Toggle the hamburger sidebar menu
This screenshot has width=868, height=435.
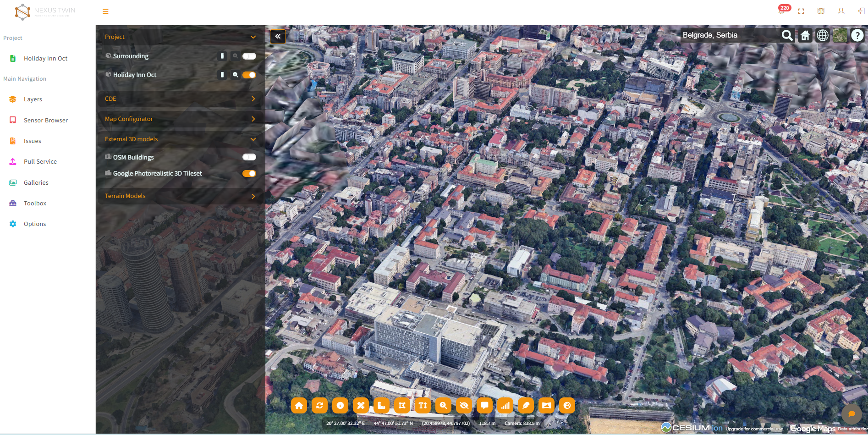[105, 11]
